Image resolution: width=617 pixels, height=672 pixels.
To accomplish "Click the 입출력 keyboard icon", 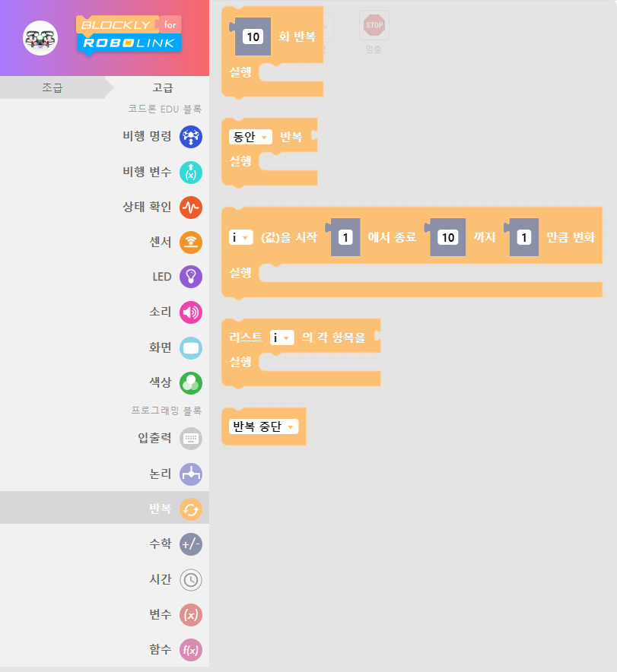I will [x=190, y=439].
